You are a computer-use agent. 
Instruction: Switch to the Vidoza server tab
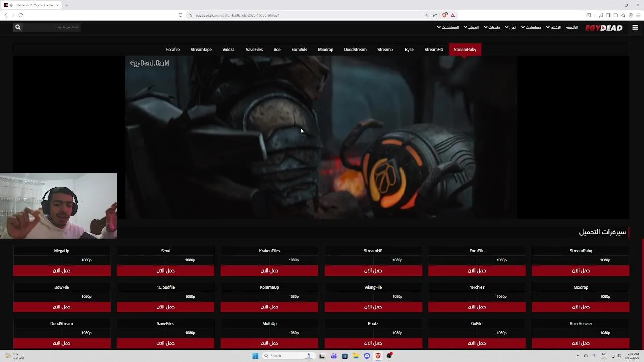(x=228, y=50)
